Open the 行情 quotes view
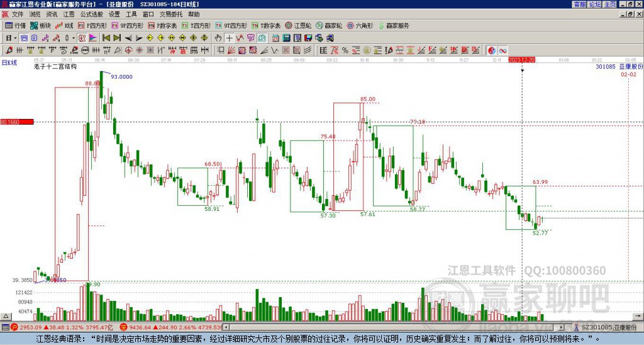This screenshot has height=345, width=644. 15,25
